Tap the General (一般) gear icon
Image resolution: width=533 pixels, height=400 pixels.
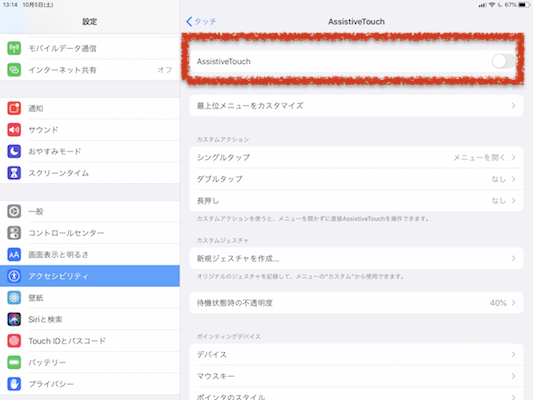point(14,211)
